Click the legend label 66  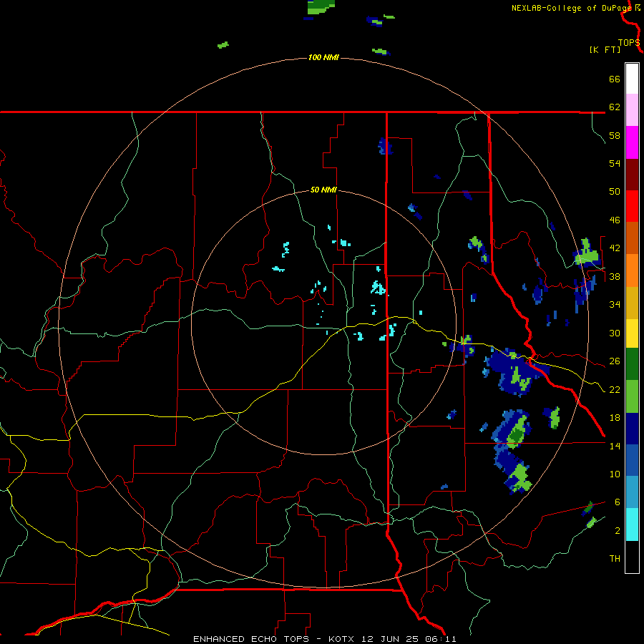615,79
